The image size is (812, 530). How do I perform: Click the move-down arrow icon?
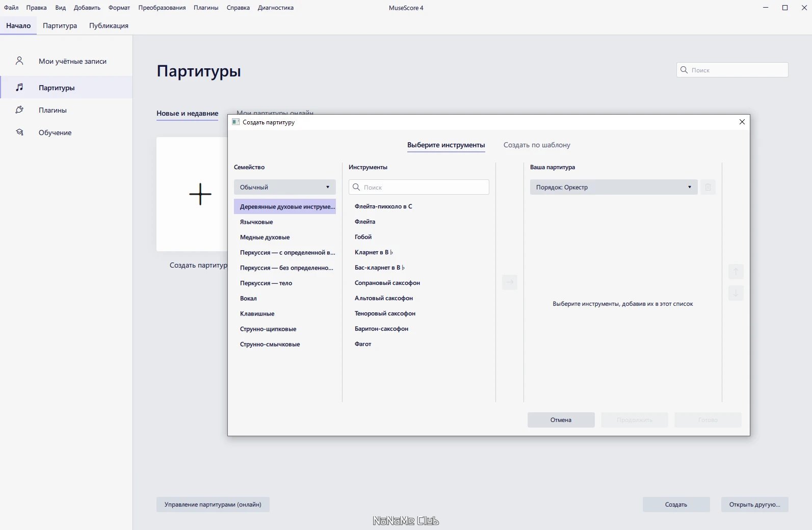coord(736,293)
